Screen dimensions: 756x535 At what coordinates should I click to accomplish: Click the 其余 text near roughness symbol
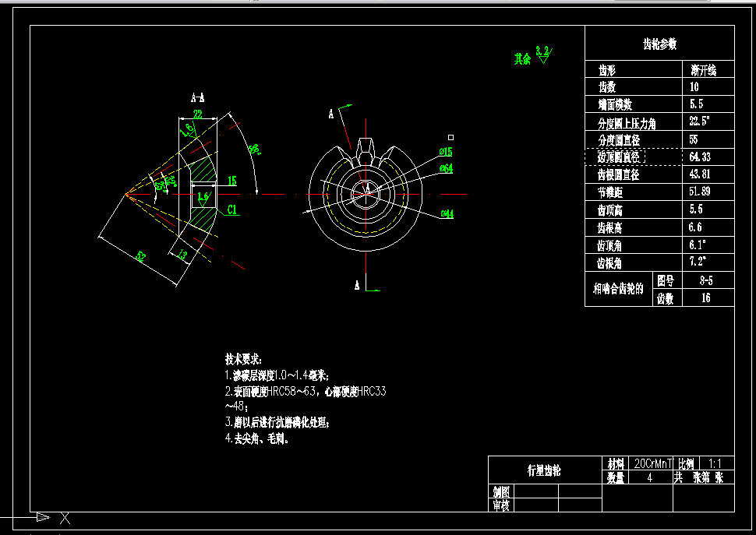(x=522, y=58)
